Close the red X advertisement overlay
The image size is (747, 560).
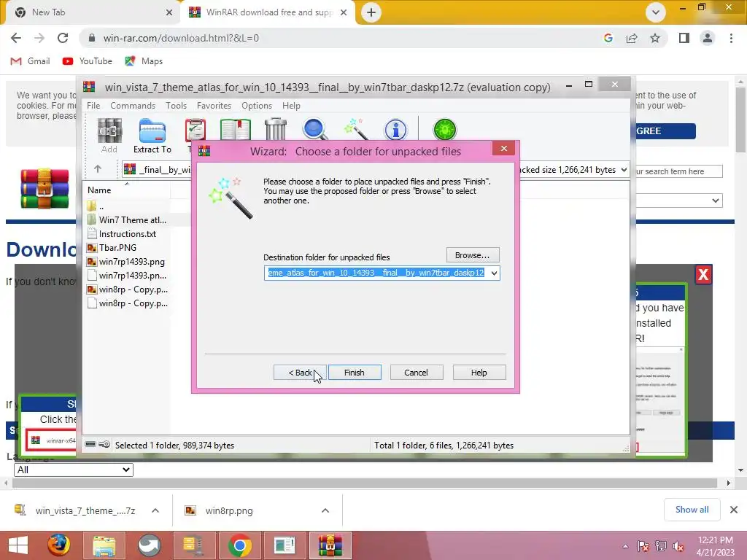pos(703,274)
